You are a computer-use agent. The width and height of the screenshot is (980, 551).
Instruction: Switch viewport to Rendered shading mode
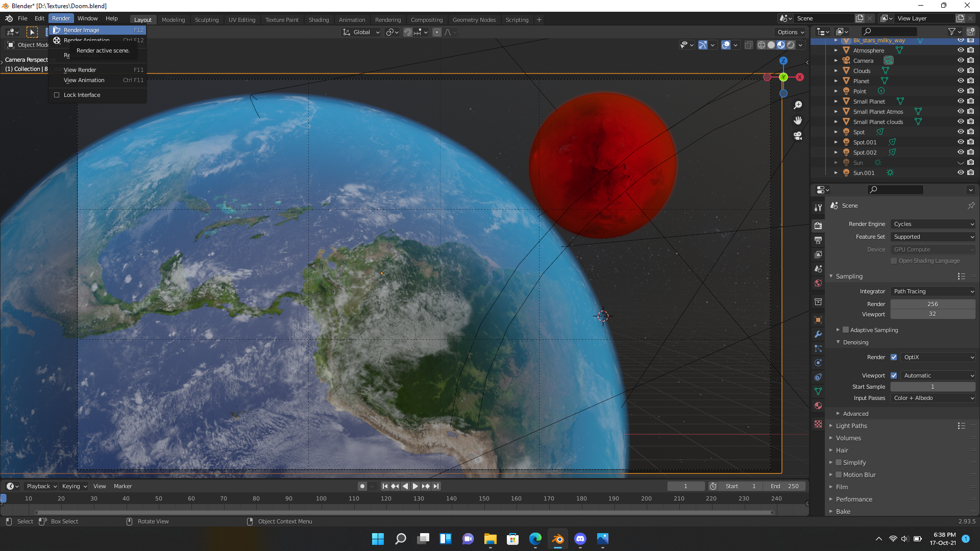point(790,45)
